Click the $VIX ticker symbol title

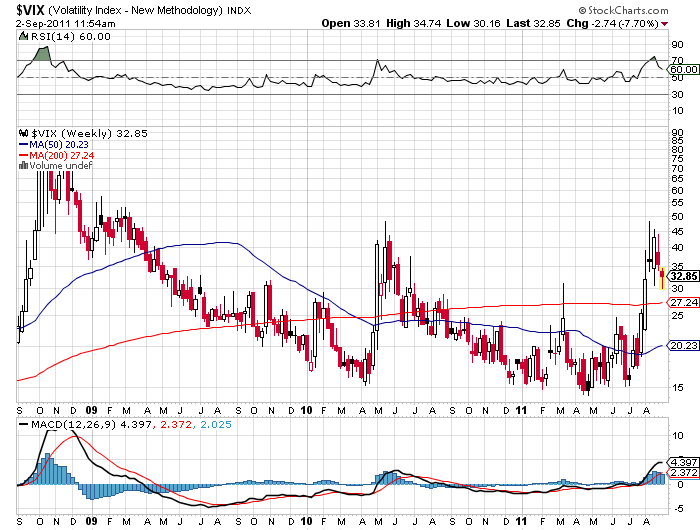[x=30, y=10]
